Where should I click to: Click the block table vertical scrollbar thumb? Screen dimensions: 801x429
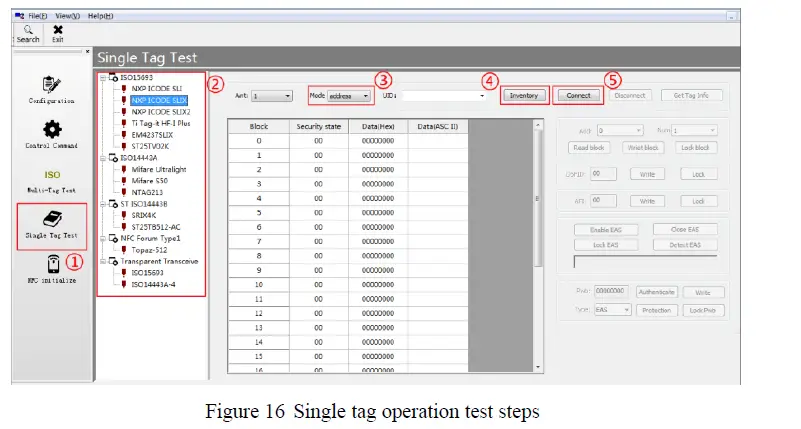click(537, 198)
